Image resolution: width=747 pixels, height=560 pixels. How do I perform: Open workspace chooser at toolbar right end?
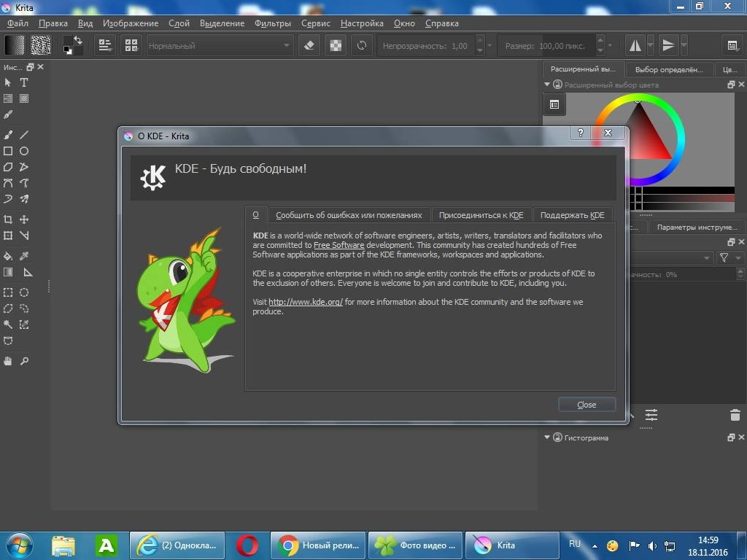732,46
